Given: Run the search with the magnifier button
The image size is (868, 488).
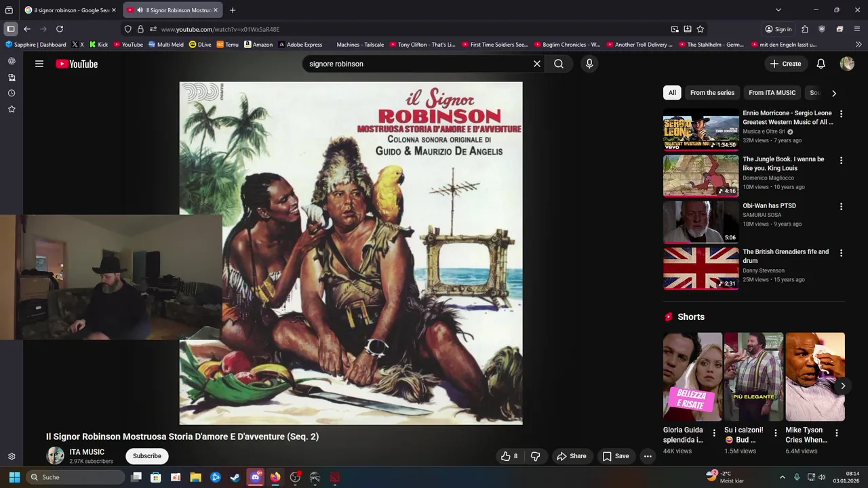Looking at the screenshot, I should [x=559, y=64].
